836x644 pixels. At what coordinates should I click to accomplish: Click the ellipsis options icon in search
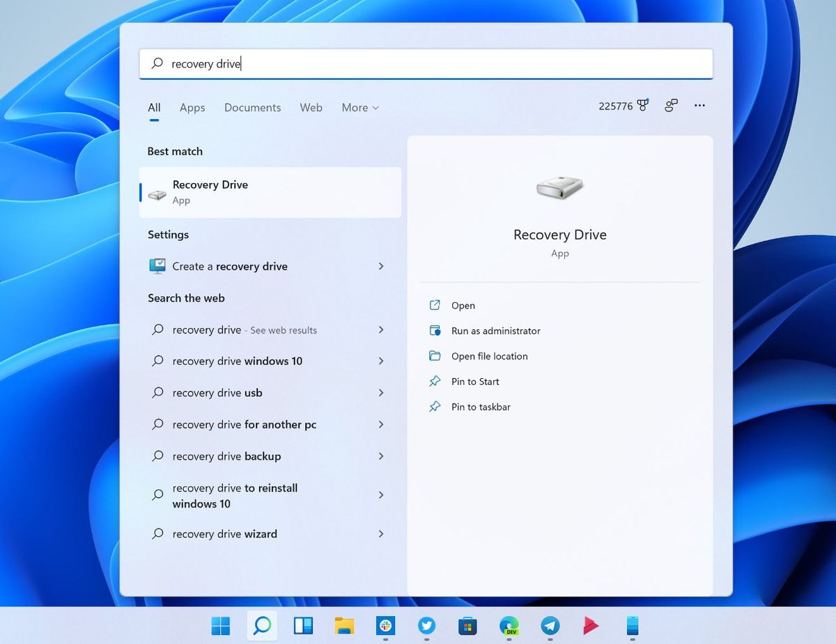coord(699,105)
